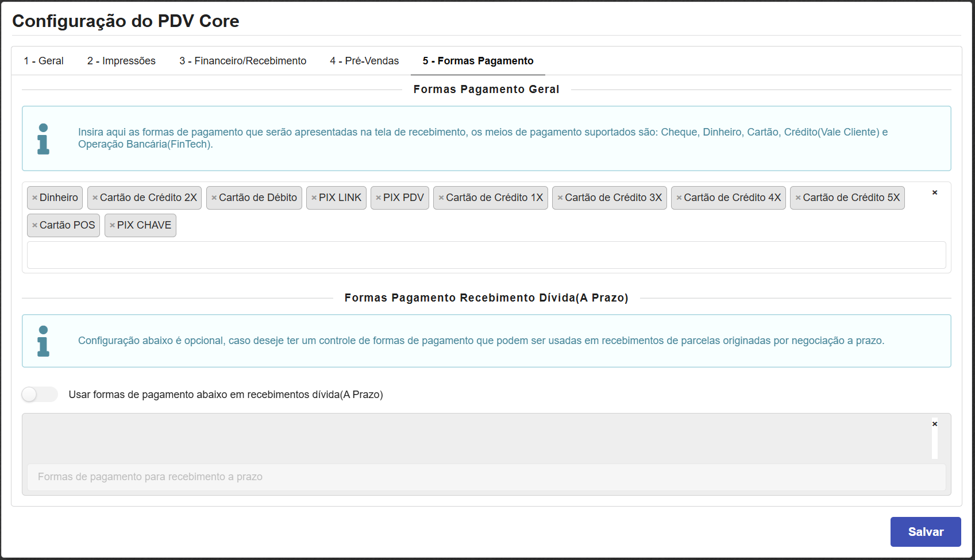Remove the Cartão POS chip
Screen dimensions: 975x560
click(x=34, y=225)
